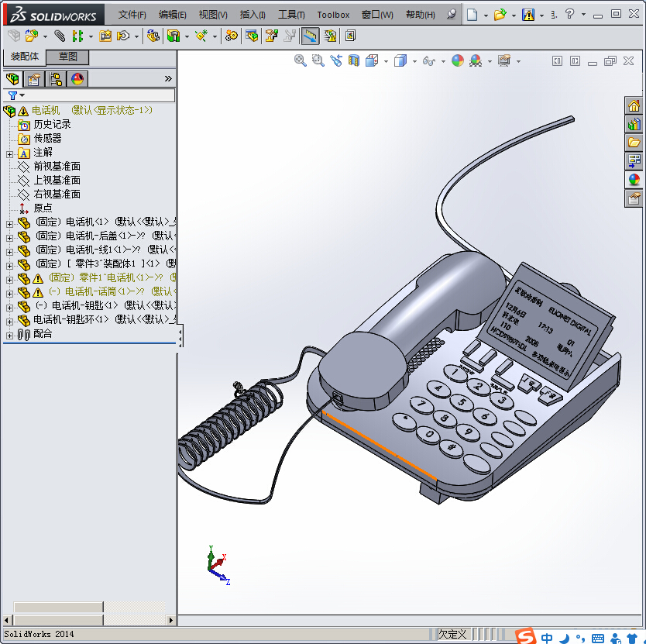Image resolution: width=646 pixels, height=644 pixels.
Task: Click the Take Snapshot icon
Action: [x=350, y=36]
